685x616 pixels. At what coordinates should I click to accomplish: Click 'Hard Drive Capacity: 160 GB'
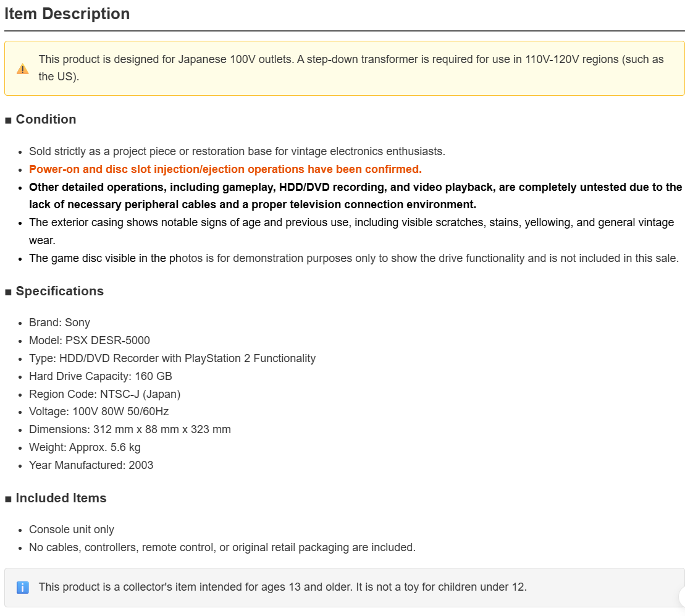(101, 376)
